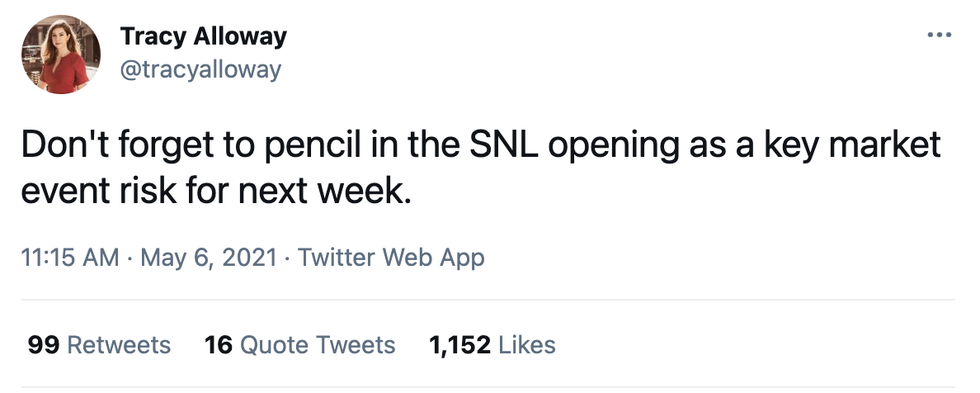Image resolution: width=980 pixels, height=393 pixels.
Task: Click the May 6, 2021 date
Action: [210, 258]
